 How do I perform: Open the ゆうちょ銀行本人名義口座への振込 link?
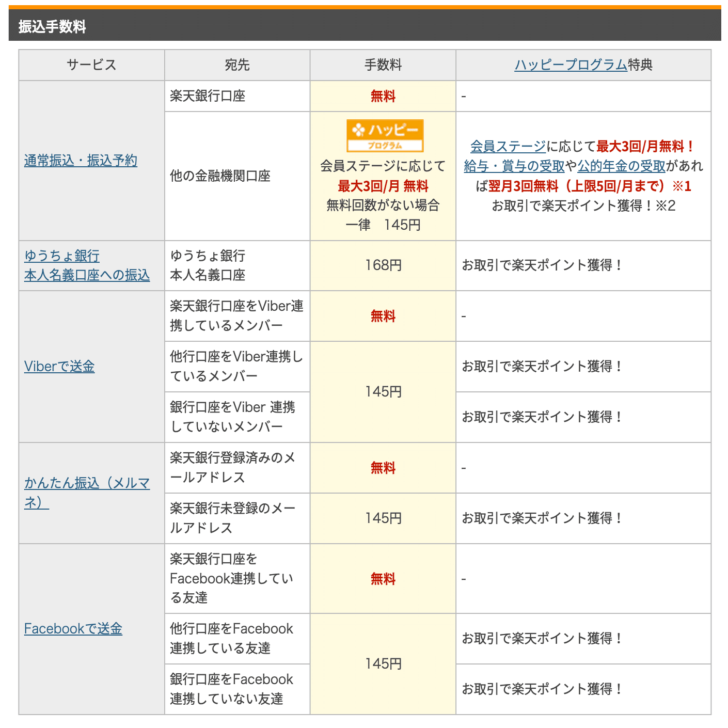click(87, 265)
